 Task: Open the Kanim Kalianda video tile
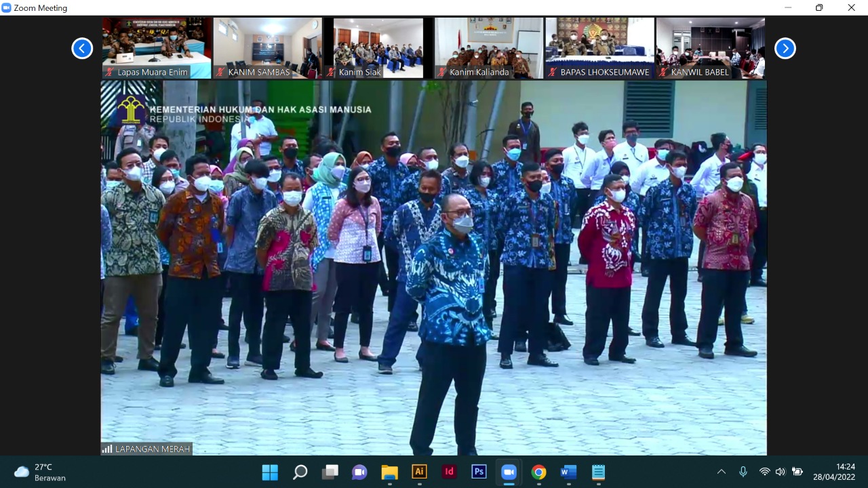tap(488, 47)
